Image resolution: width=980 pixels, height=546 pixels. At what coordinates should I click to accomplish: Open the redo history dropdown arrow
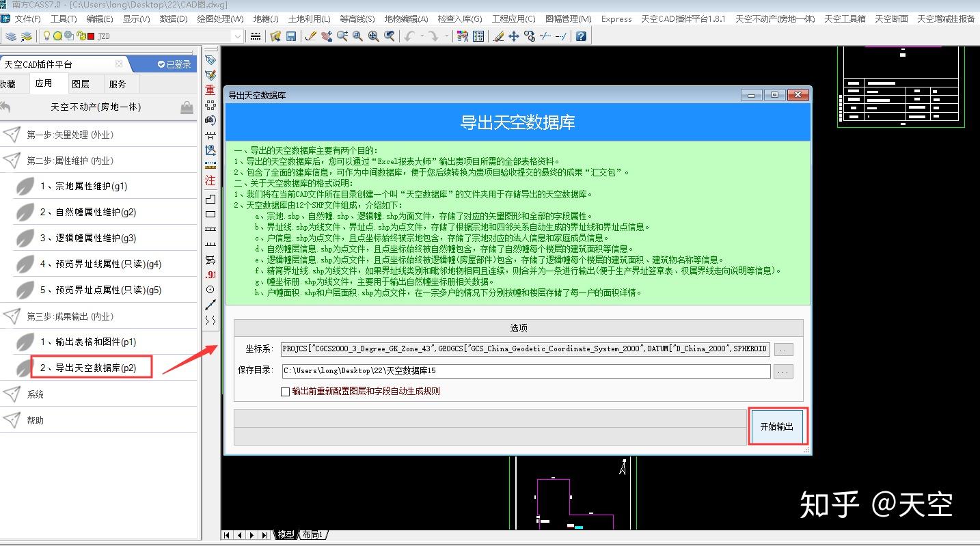(446, 36)
